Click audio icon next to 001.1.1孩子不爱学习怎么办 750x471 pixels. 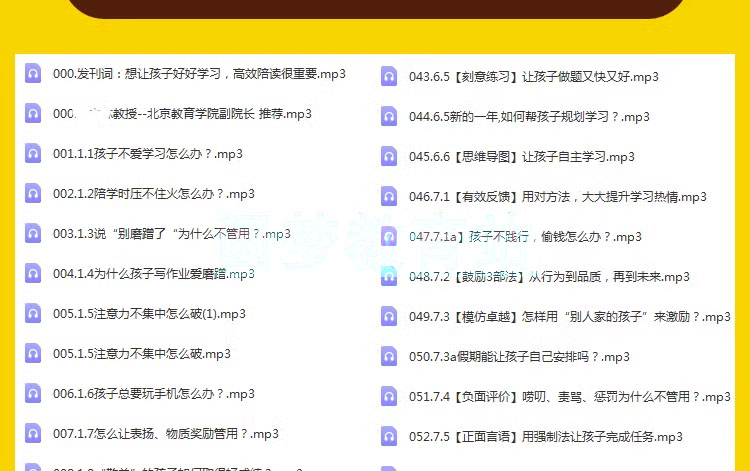pos(33,153)
